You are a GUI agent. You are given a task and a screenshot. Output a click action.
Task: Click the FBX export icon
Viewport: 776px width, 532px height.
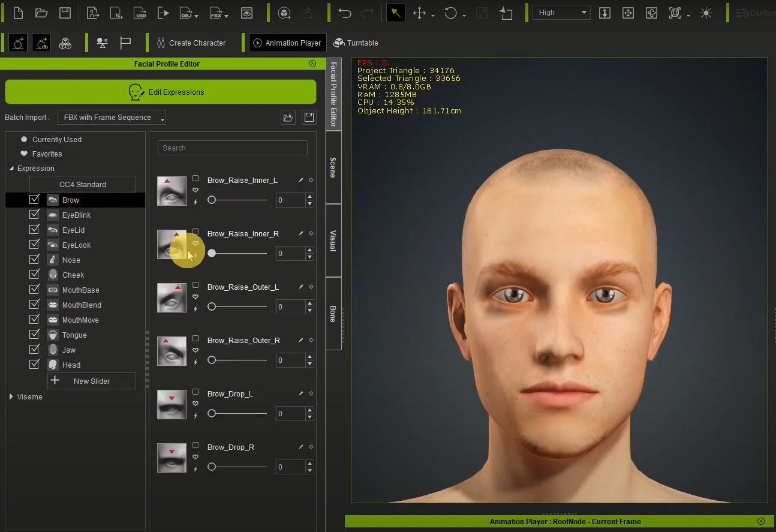[216, 13]
